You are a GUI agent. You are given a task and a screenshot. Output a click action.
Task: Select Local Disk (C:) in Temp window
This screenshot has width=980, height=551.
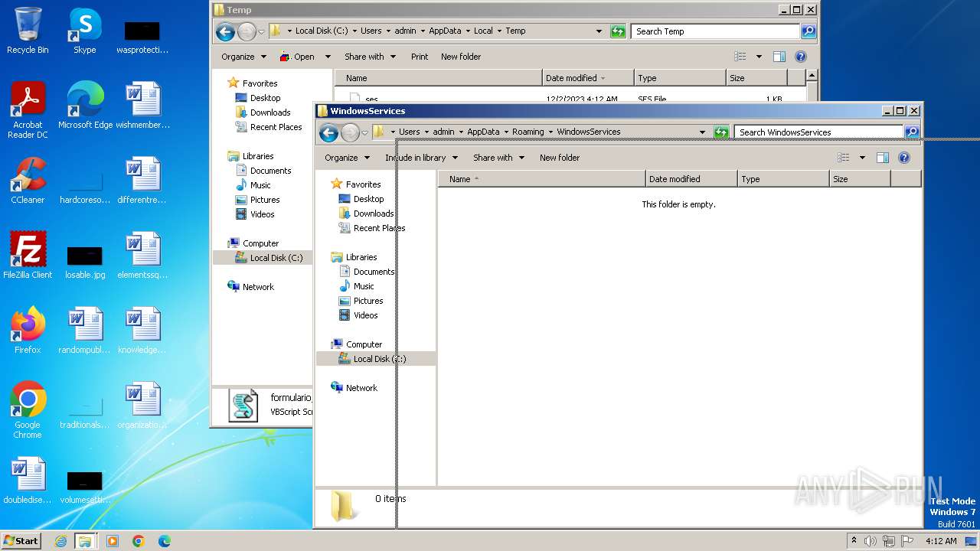coord(276,258)
